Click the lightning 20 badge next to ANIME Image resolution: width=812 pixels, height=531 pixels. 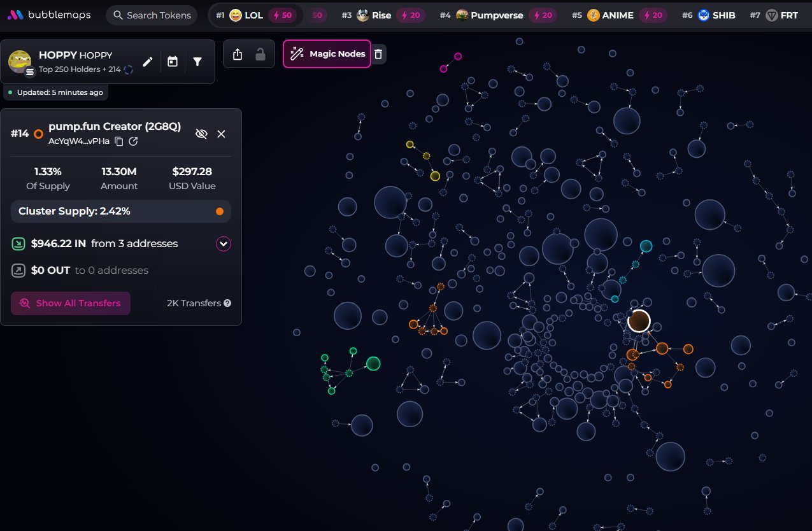tap(652, 15)
